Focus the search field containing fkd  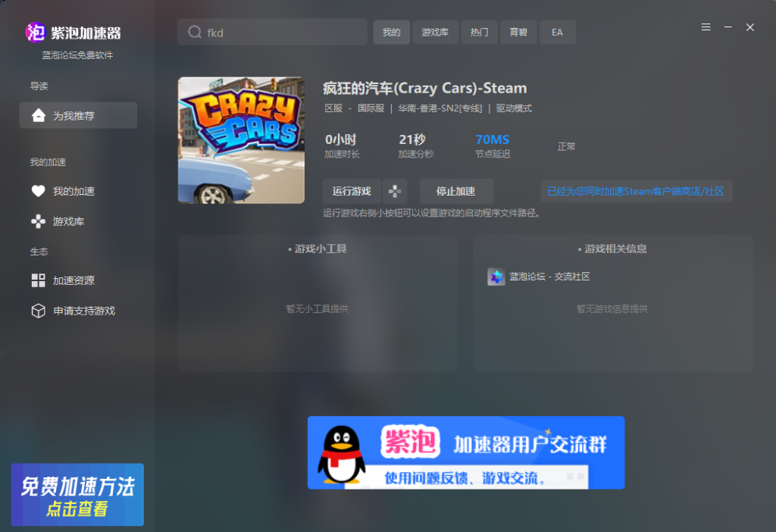[x=272, y=32]
